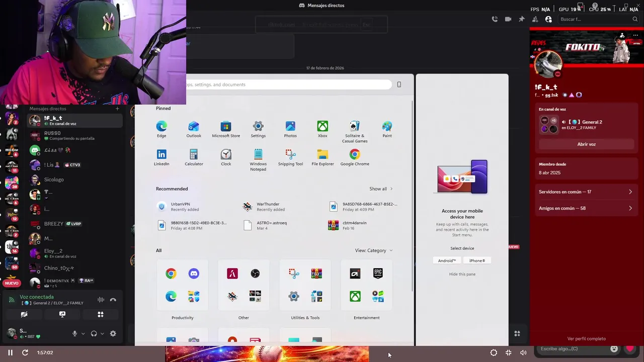Choose iPhone device option
This screenshot has width=644, height=362.
point(477,260)
